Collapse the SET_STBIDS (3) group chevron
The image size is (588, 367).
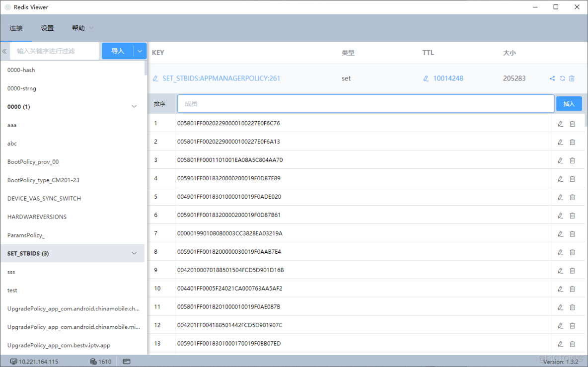point(134,254)
